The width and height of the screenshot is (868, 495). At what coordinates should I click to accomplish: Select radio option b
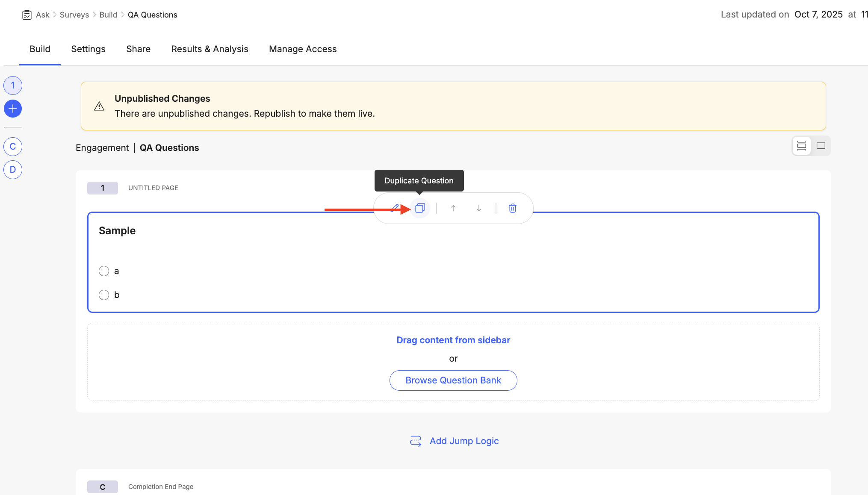[x=104, y=295]
